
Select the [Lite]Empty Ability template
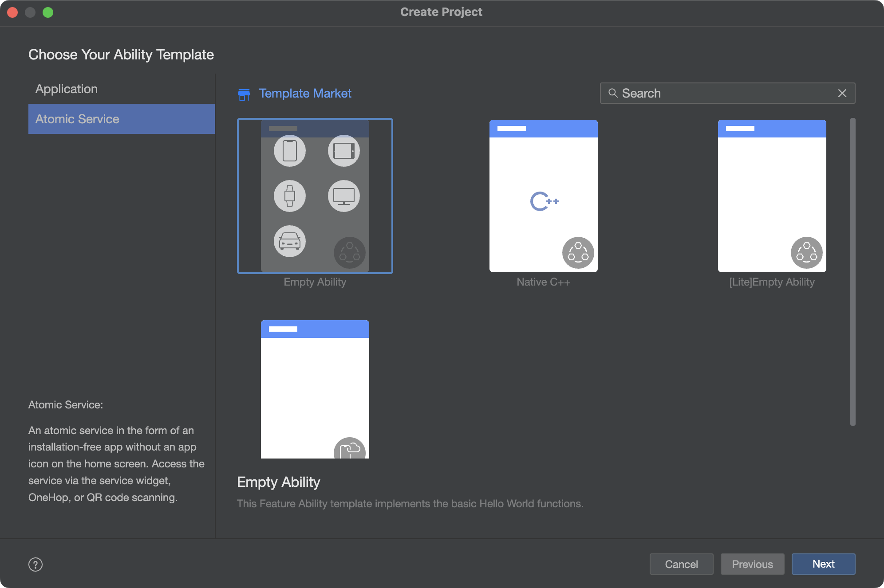click(x=772, y=196)
